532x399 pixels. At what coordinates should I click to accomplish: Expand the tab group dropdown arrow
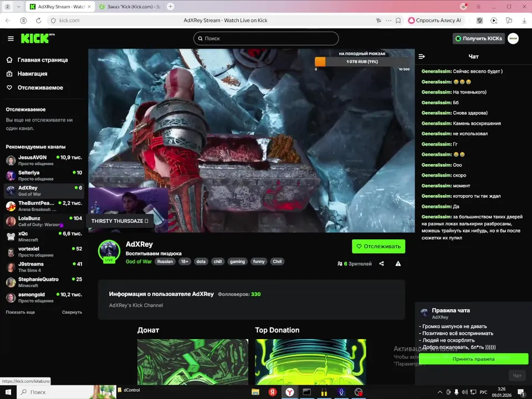[x=18, y=7]
